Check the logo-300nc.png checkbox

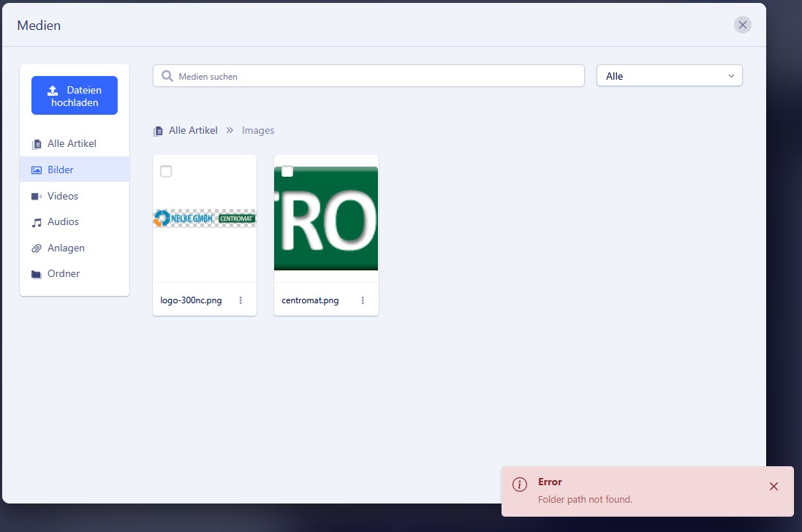click(166, 171)
